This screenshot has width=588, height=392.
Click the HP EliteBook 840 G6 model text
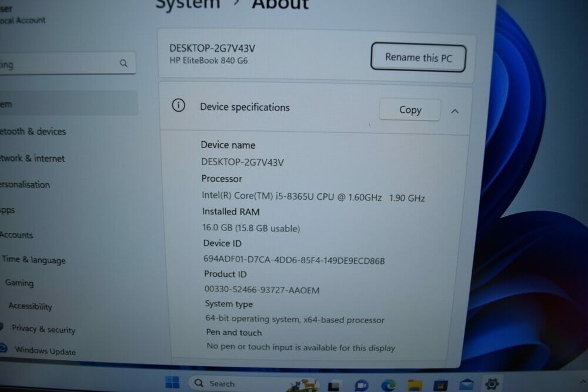pos(209,61)
